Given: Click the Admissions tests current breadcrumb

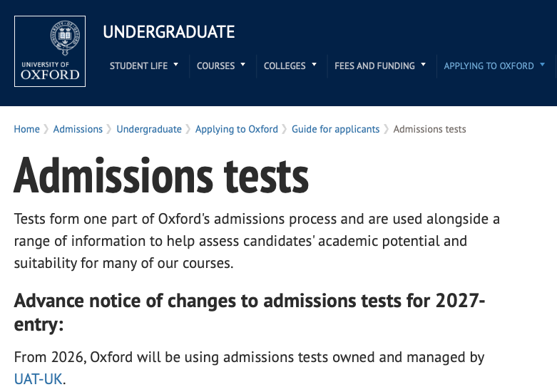Looking at the screenshot, I should [x=429, y=129].
